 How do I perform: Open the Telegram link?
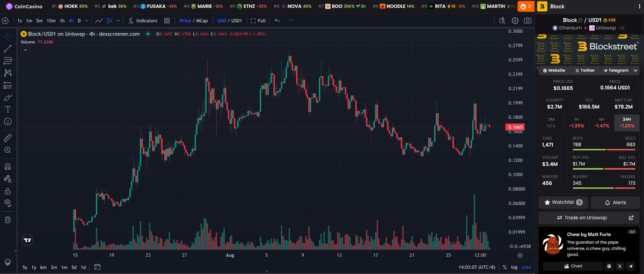pyautogui.click(x=616, y=70)
